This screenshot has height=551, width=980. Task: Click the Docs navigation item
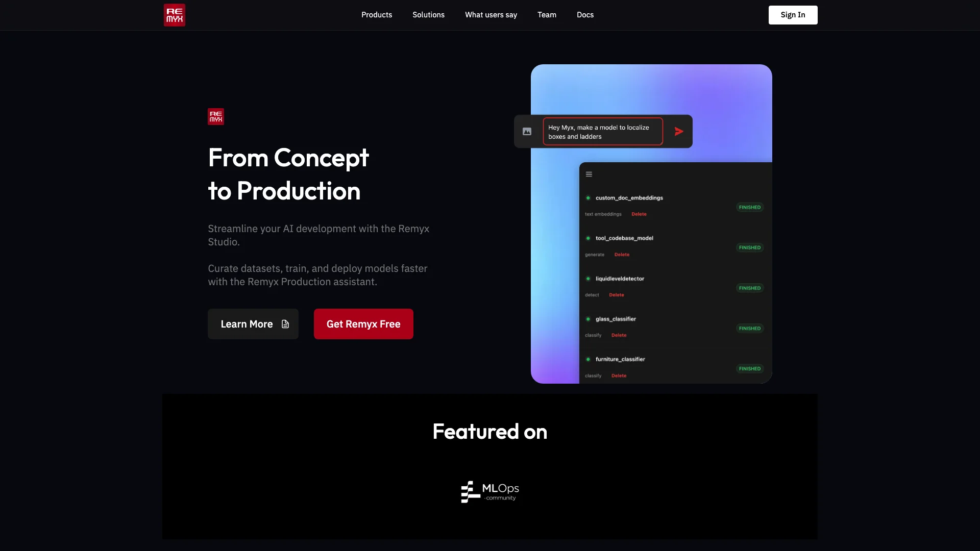585,15
